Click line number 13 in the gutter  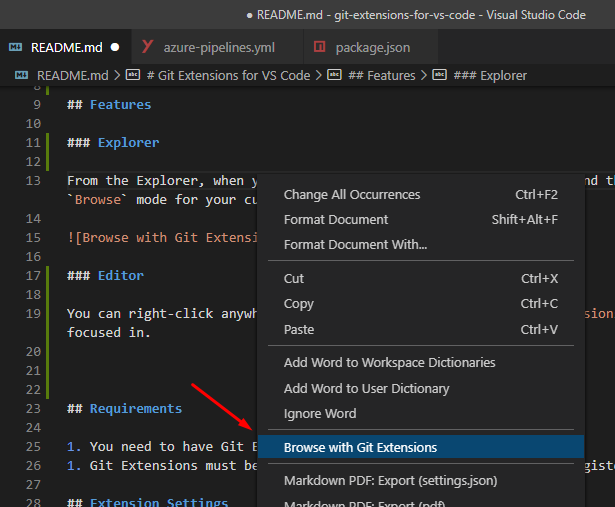pyautogui.click(x=33, y=181)
